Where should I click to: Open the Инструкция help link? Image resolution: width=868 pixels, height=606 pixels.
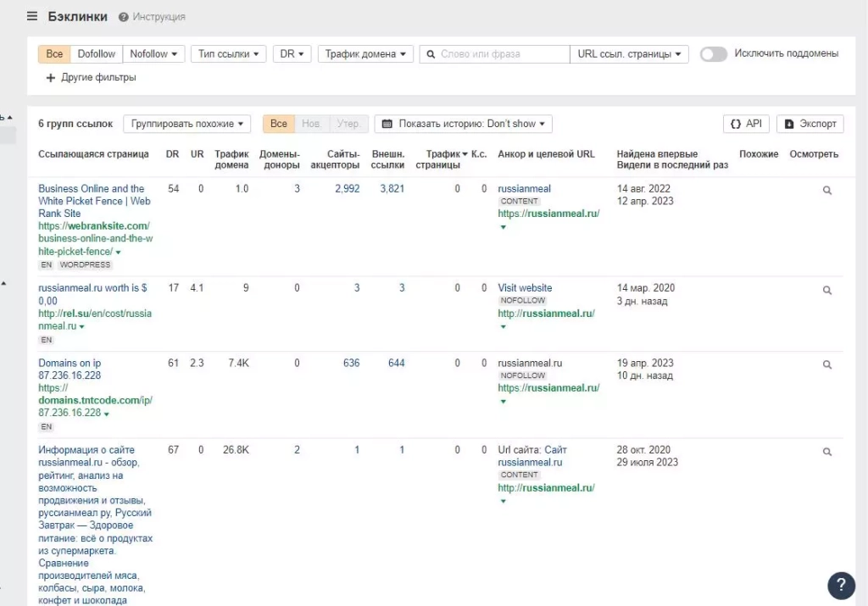point(153,17)
